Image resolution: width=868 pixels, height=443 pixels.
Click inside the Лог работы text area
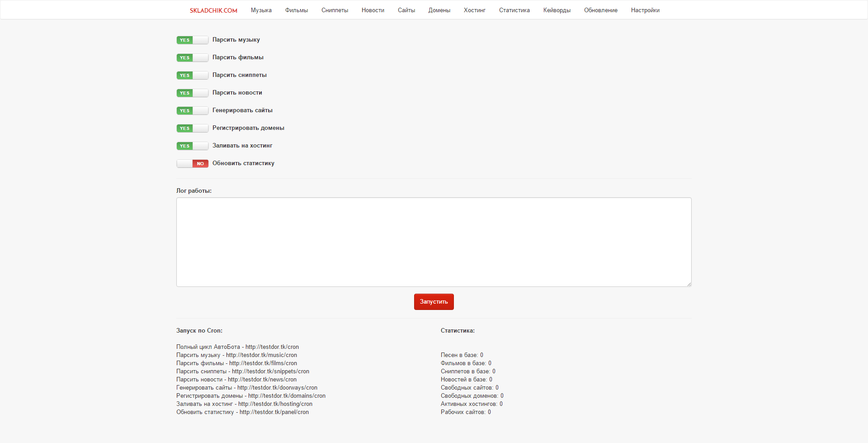[x=434, y=242]
